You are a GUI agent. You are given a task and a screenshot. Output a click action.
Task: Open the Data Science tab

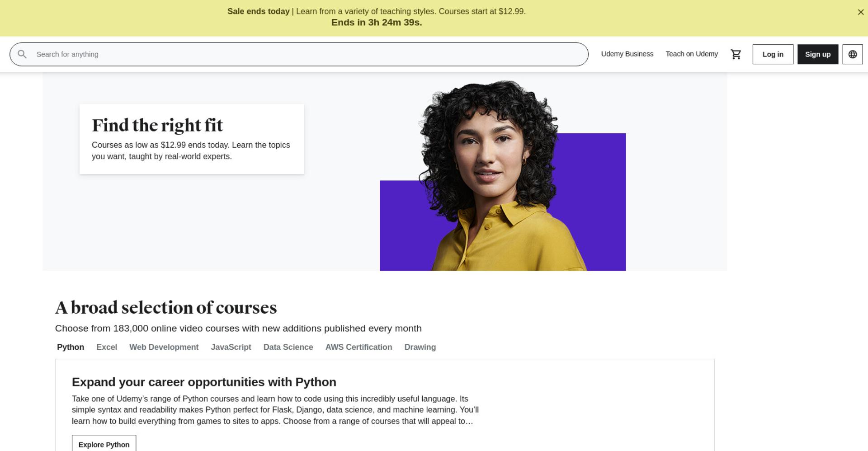tap(288, 347)
